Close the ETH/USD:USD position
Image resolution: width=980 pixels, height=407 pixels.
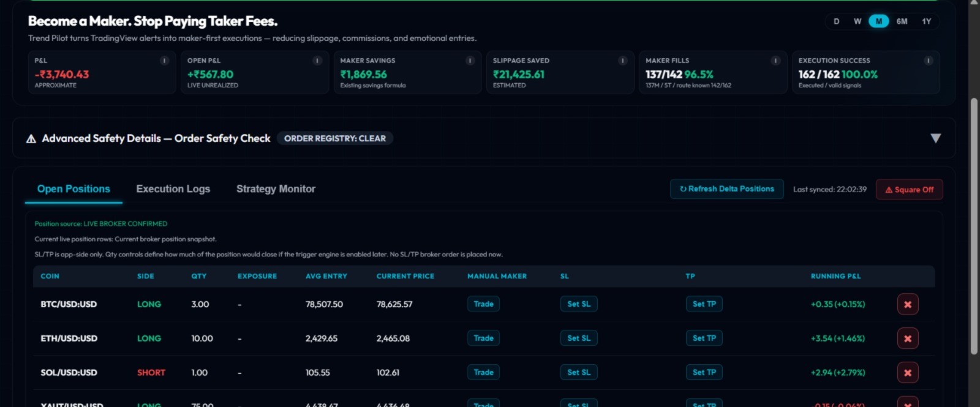click(x=908, y=338)
